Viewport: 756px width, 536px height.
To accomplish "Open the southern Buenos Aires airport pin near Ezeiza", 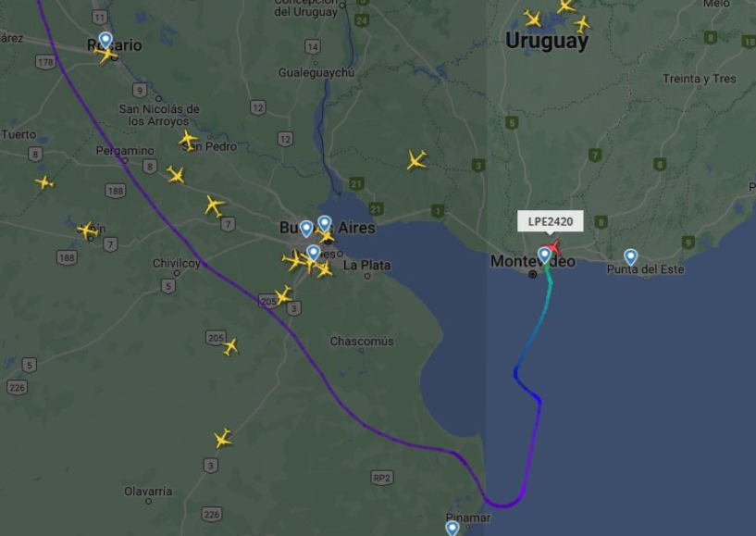I will click(314, 253).
